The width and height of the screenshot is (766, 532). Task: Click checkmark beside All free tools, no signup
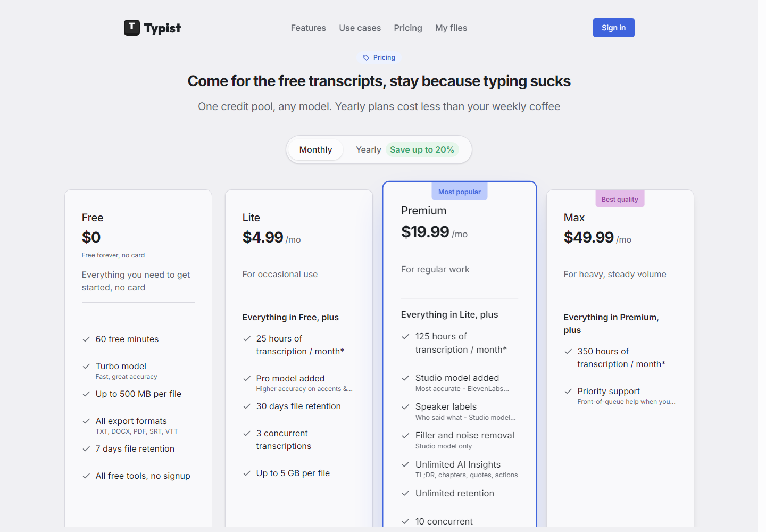pyautogui.click(x=86, y=476)
